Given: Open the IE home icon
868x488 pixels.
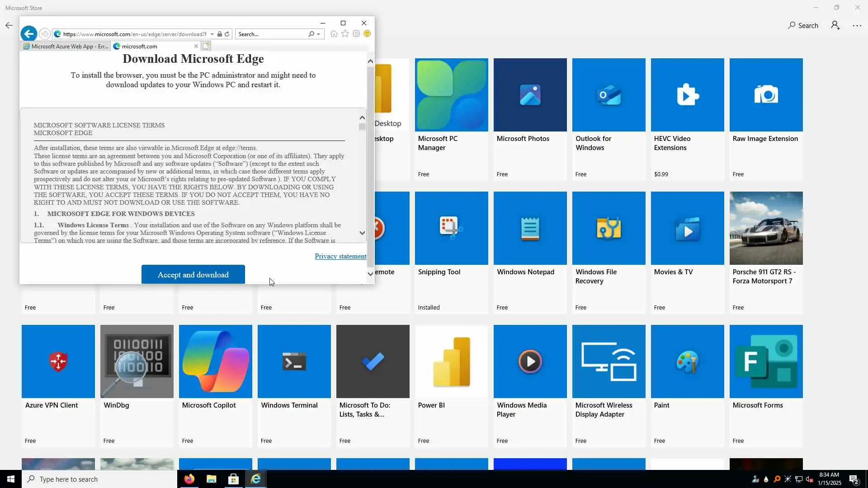Looking at the screenshot, I should 334,34.
